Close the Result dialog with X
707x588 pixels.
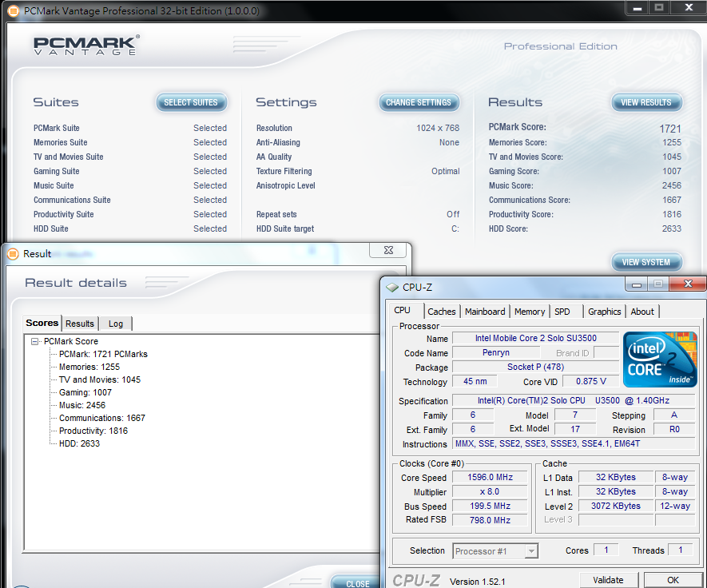[387, 251]
